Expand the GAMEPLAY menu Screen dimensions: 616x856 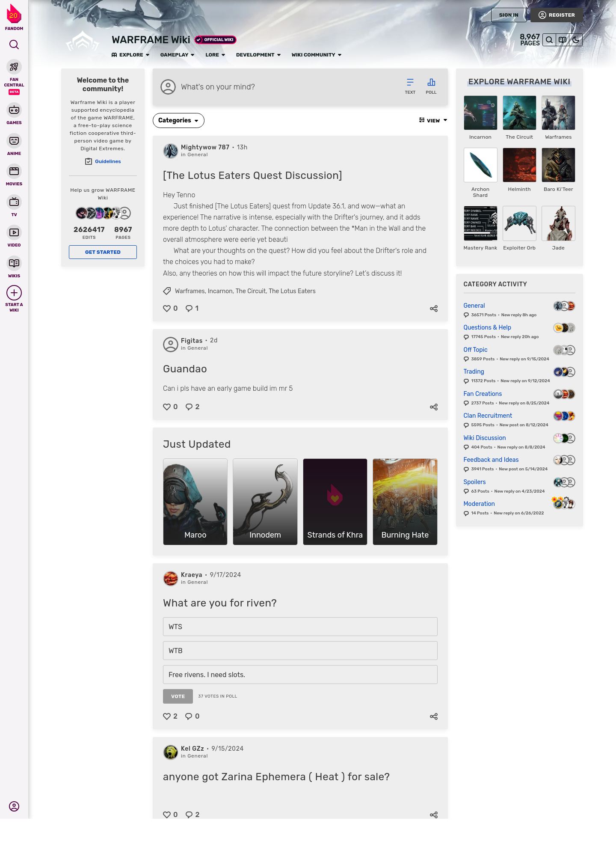[177, 55]
